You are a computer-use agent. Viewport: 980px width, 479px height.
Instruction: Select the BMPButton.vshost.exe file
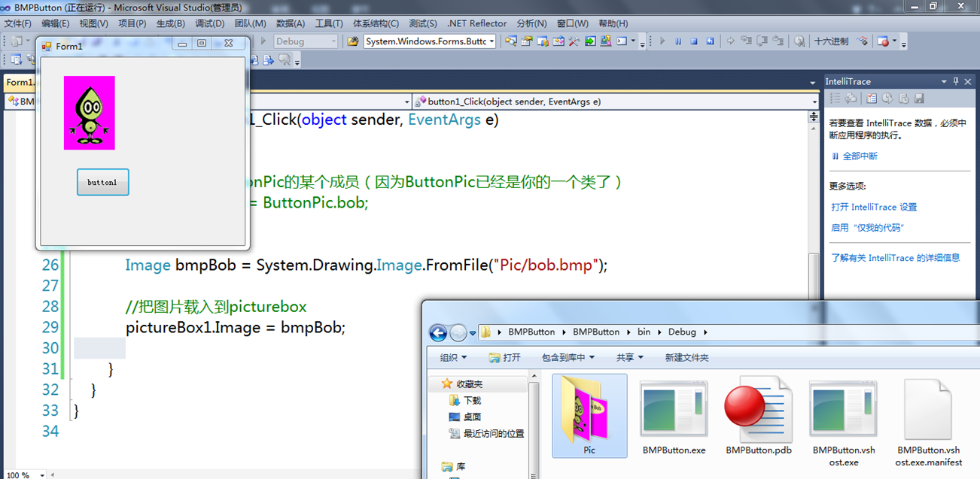844,422
